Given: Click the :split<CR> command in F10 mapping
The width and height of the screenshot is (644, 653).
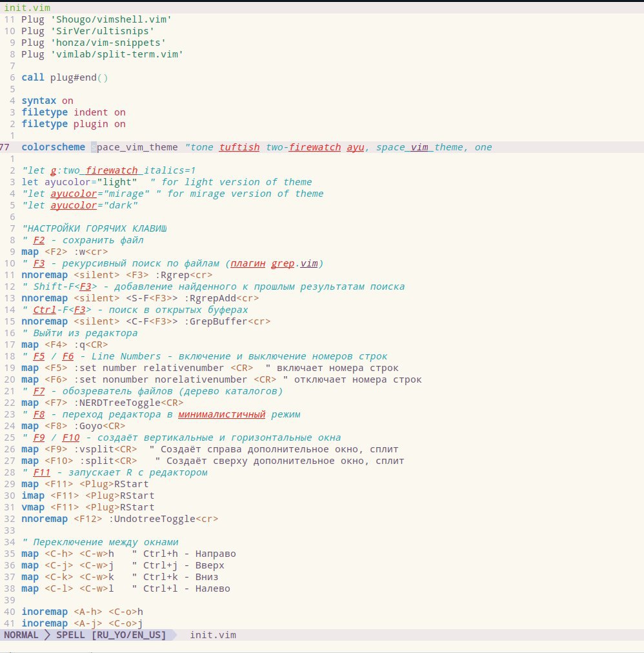Looking at the screenshot, I should [108, 461].
